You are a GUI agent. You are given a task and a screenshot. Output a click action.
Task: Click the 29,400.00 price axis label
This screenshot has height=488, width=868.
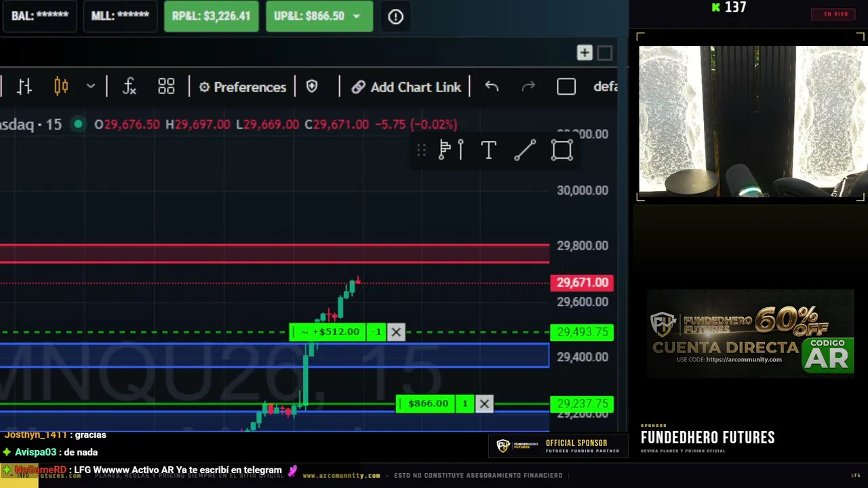(x=583, y=357)
